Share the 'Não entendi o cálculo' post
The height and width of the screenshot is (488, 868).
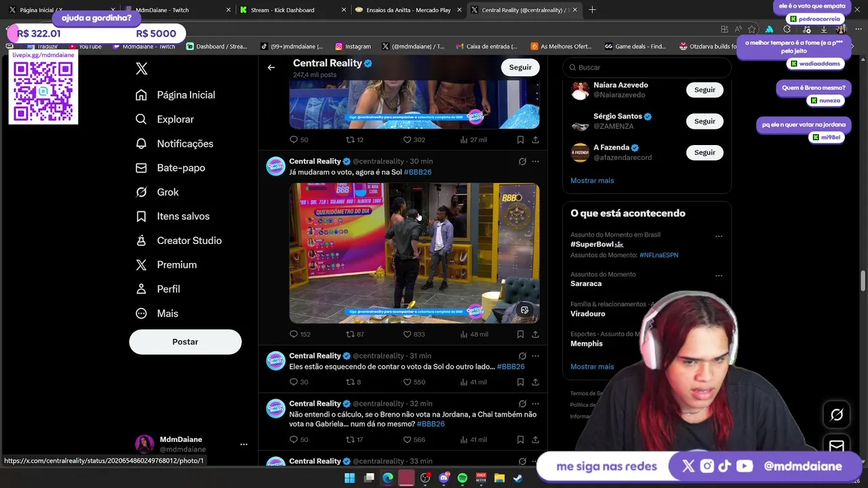535,439
